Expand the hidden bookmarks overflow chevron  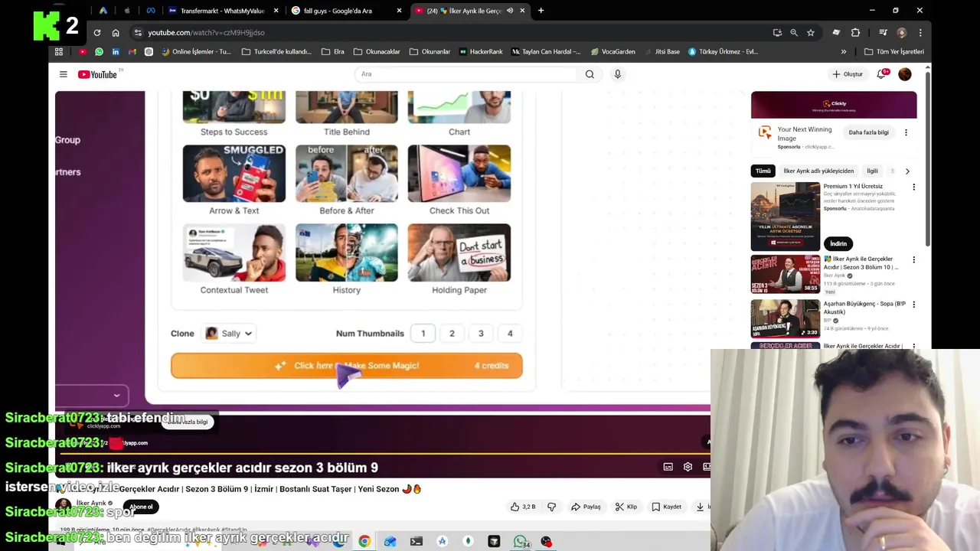pyautogui.click(x=844, y=52)
